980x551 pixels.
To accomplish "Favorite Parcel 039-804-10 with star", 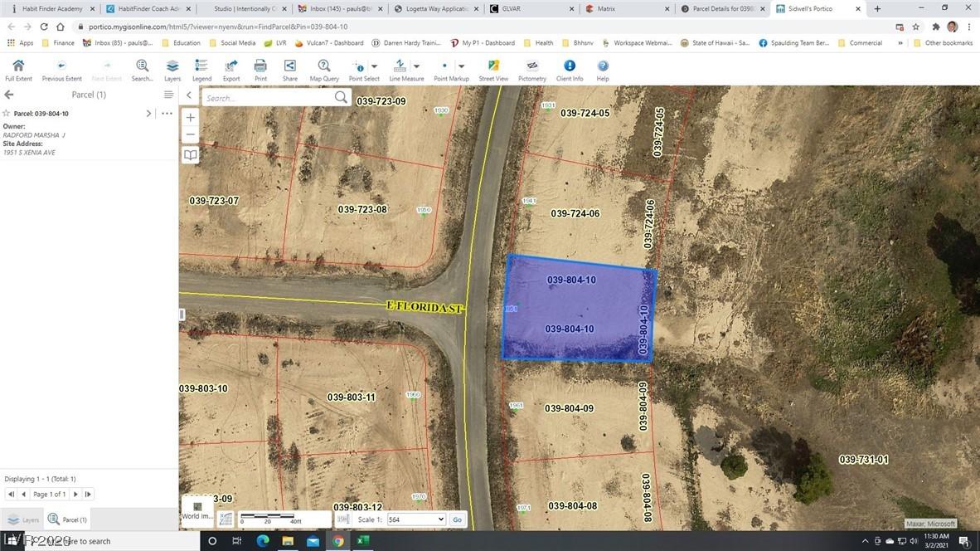I will coord(7,113).
